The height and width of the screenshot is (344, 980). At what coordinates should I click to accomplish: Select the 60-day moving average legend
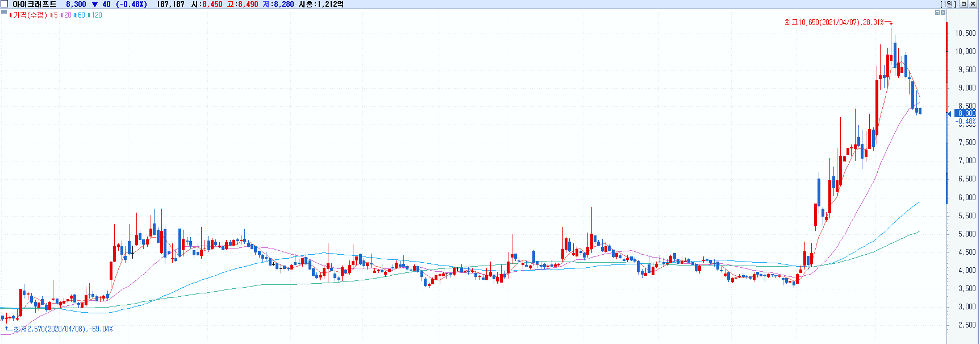[x=80, y=15]
